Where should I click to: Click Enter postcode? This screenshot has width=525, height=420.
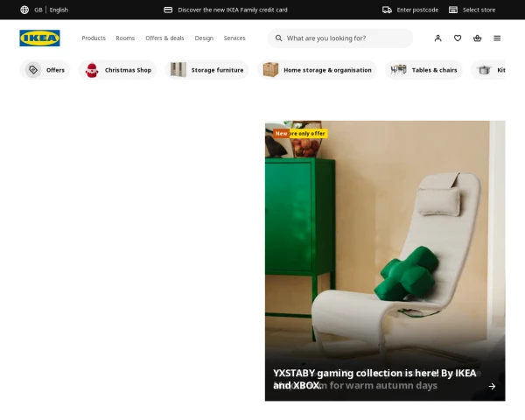click(417, 10)
